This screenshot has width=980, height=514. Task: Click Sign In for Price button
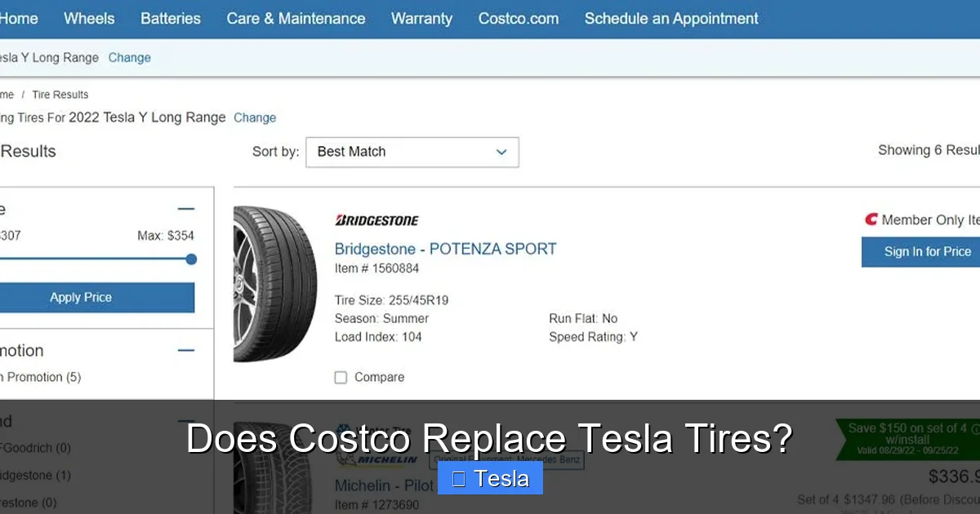pyautogui.click(x=929, y=251)
